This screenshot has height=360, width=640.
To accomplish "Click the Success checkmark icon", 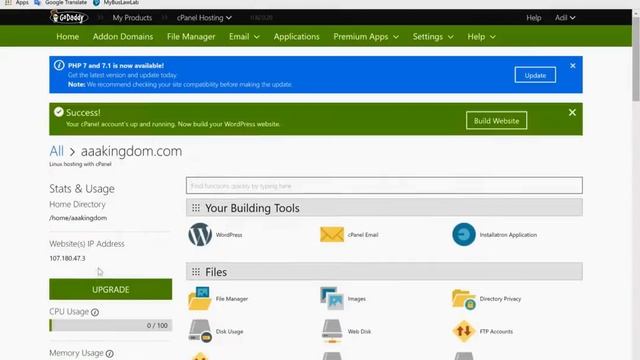I will pyautogui.click(x=59, y=112).
